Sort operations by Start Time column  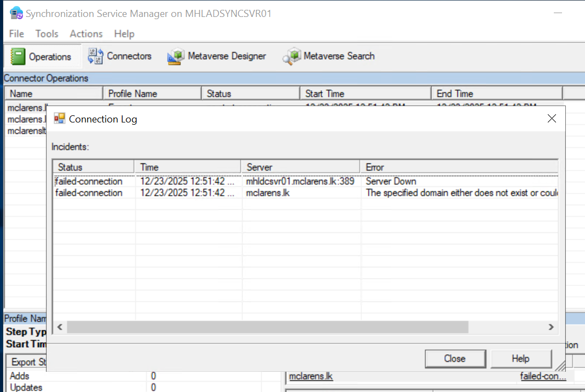(366, 93)
